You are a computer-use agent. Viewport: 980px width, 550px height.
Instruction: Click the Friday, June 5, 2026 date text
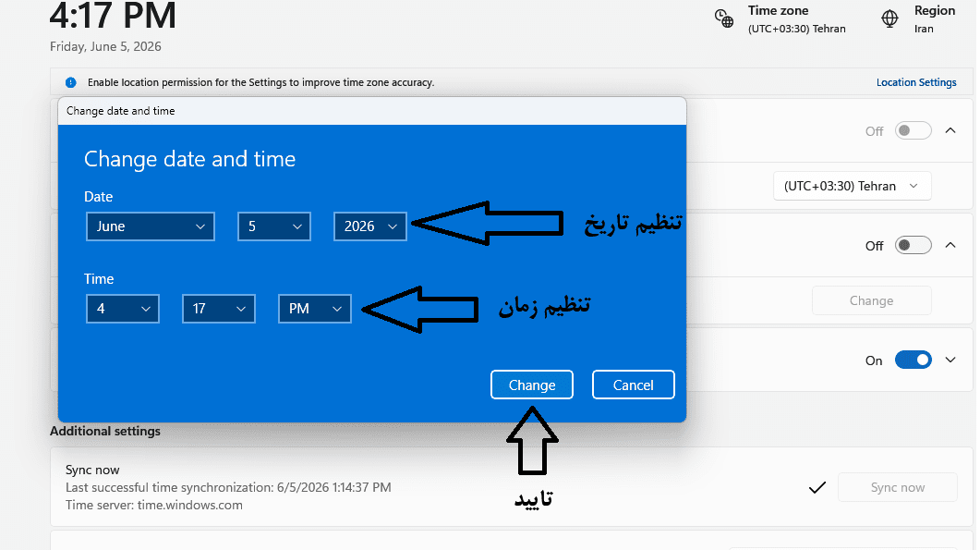pyautogui.click(x=105, y=47)
